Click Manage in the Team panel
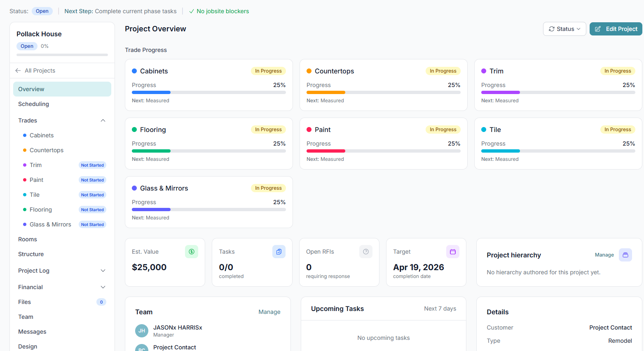Viewport: 644px width, 351px height. pyautogui.click(x=269, y=312)
